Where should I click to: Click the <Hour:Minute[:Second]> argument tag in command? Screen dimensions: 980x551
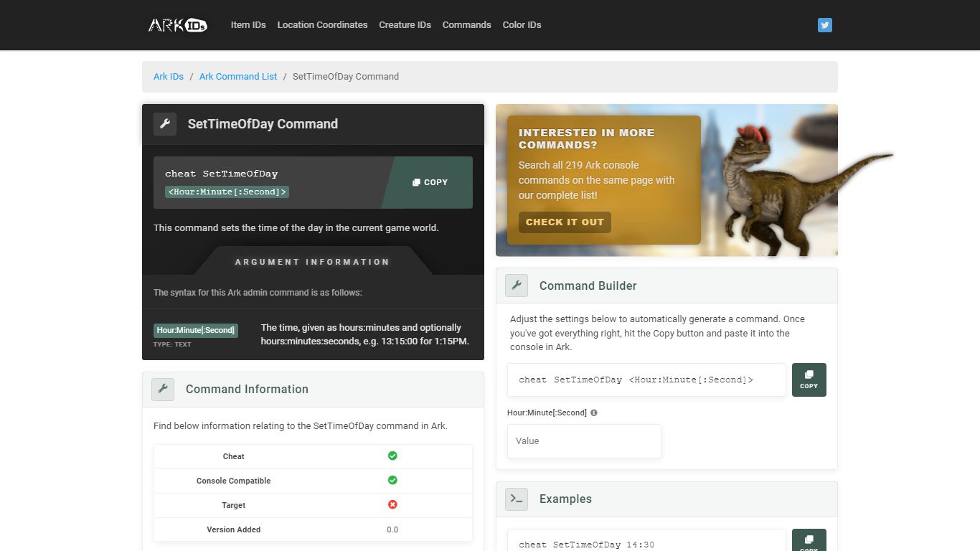[x=227, y=192]
